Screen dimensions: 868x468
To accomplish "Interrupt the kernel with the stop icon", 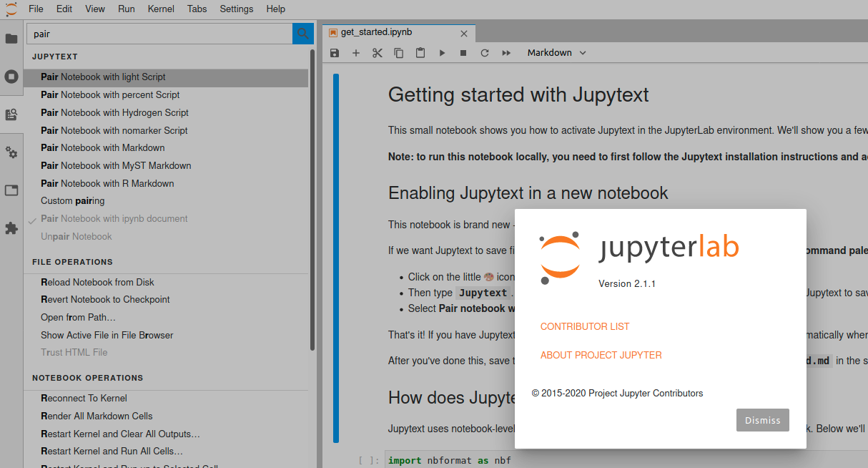I will (x=463, y=52).
